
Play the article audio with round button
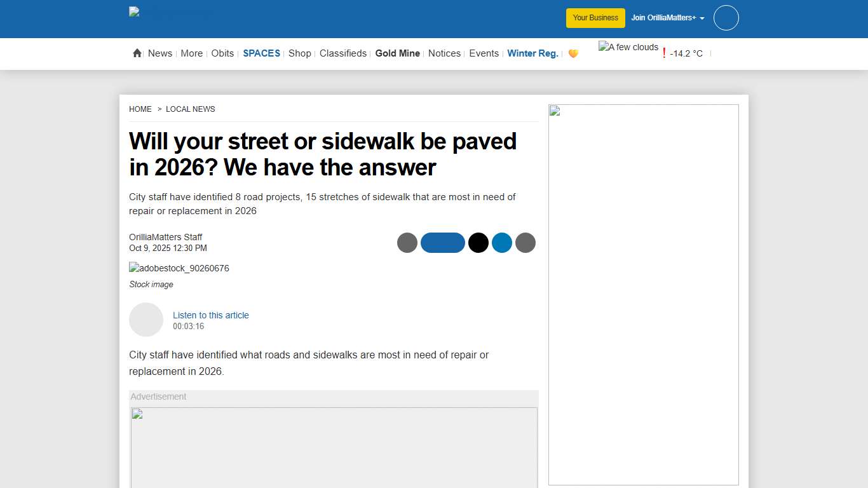pos(146,320)
